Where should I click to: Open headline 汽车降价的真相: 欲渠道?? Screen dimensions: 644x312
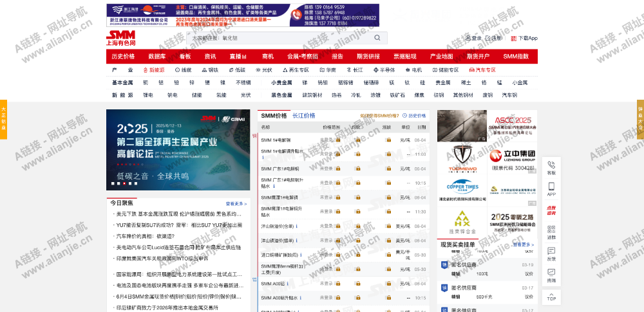click(146, 236)
